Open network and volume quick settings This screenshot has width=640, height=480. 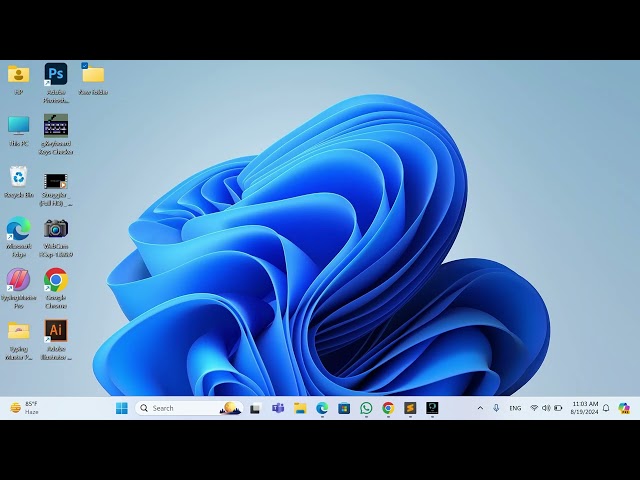[546, 408]
